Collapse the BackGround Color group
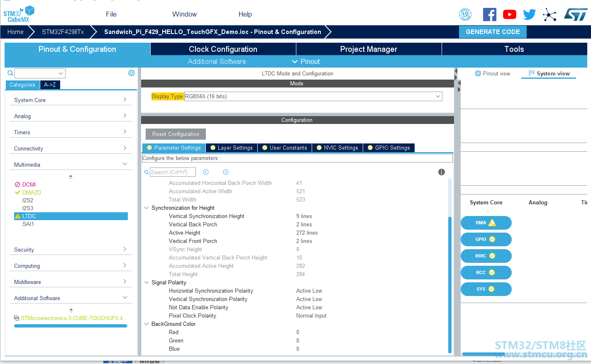 pyautogui.click(x=147, y=324)
